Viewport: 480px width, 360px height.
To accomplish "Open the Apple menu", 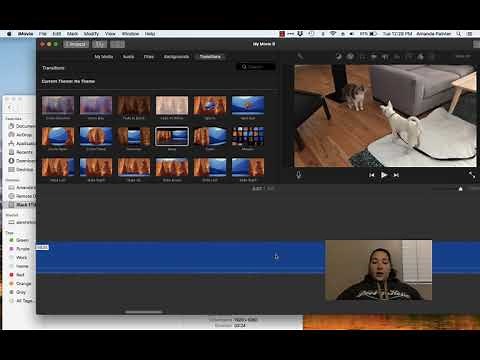I will [9, 34].
